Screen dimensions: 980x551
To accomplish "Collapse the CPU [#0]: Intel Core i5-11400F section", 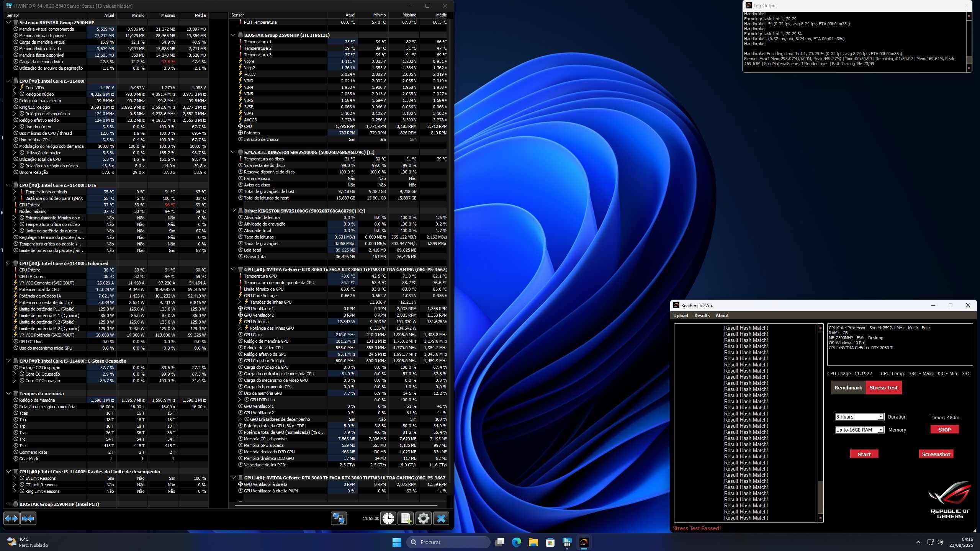I will (8, 81).
